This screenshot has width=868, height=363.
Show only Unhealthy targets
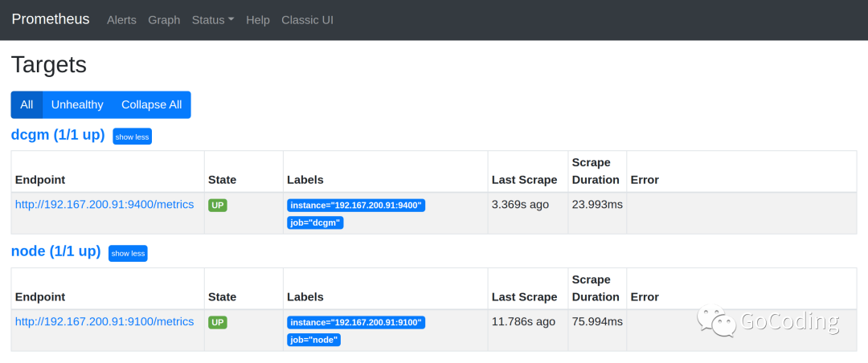[77, 104]
